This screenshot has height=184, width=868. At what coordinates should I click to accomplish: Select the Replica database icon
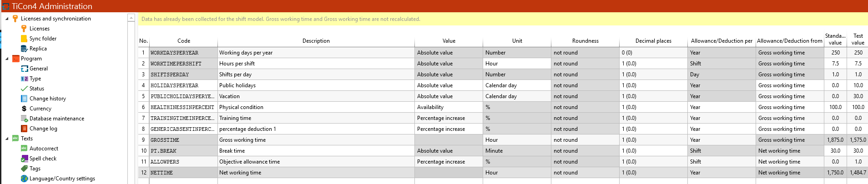tap(24, 49)
